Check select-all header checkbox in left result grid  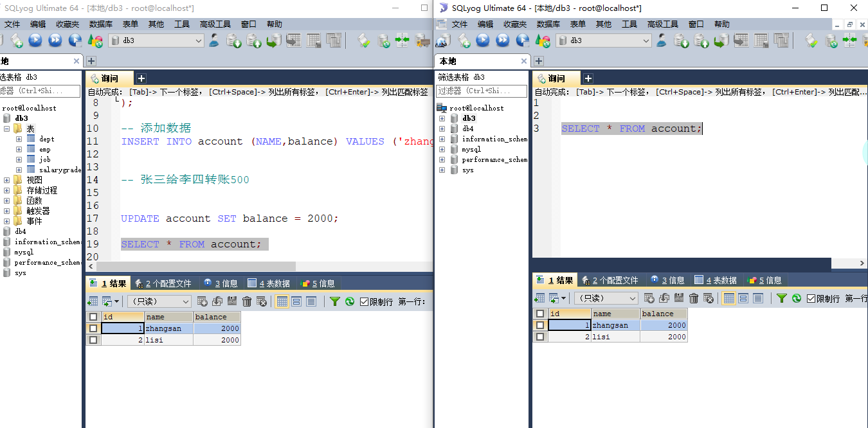coord(93,317)
